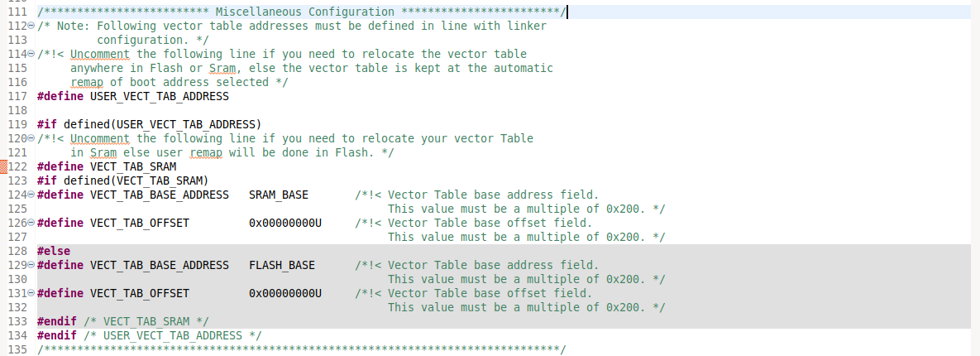Screen dimensions: 980x356
Task: Toggle the fold marker on line 124
Action: (31, 195)
